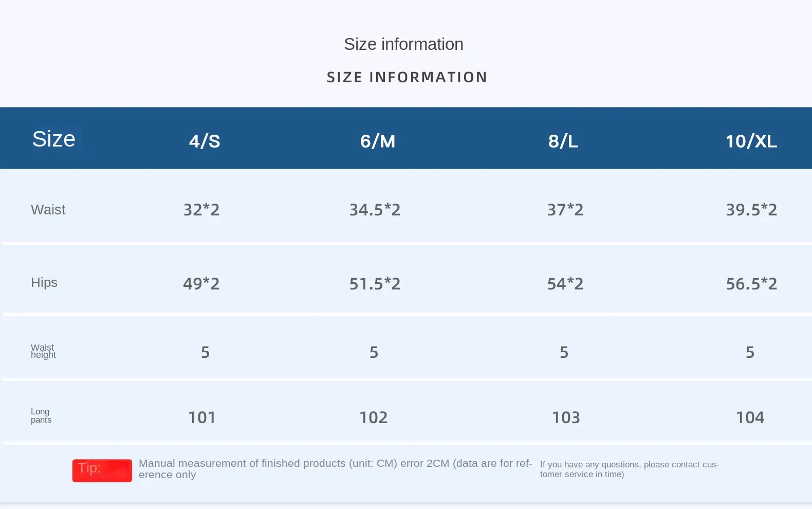This screenshot has width=812, height=509.
Task: Click the manual measurement note text
Action: [335, 469]
